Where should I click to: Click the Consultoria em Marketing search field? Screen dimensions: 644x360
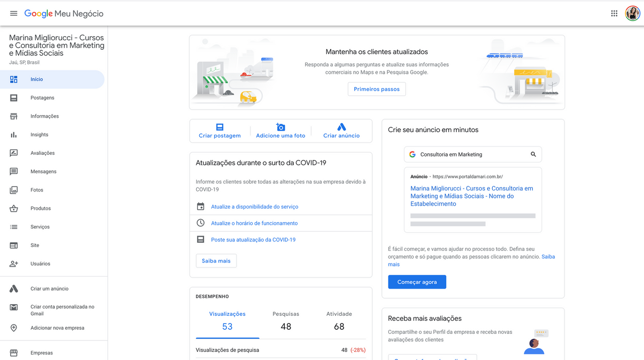473,154
